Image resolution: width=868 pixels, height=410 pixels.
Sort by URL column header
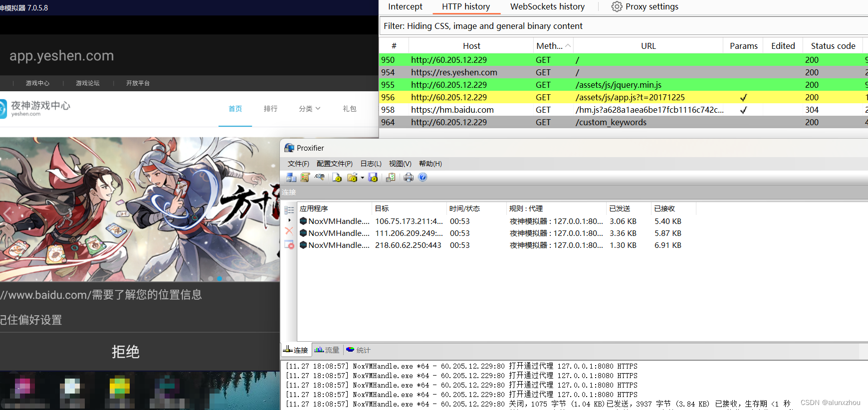click(x=649, y=46)
